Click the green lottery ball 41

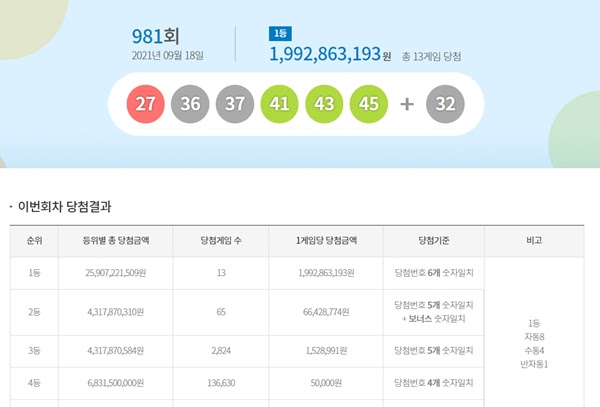(x=279, y=104)
